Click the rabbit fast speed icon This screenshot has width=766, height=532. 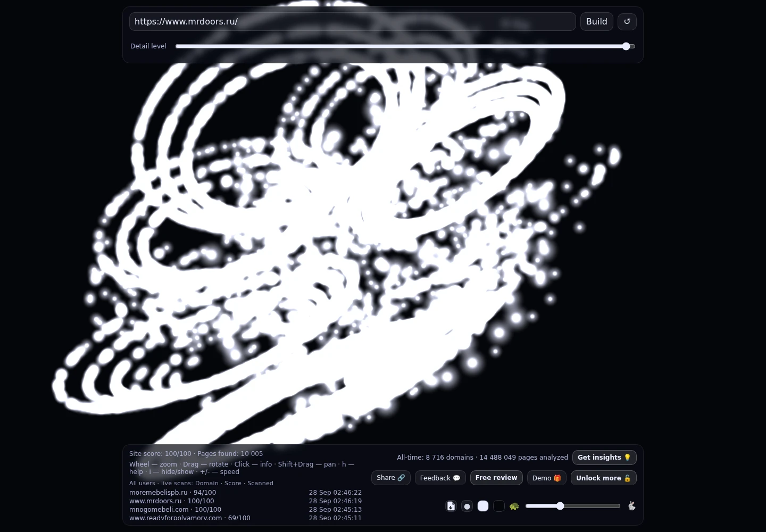click(x=631, y=506)
